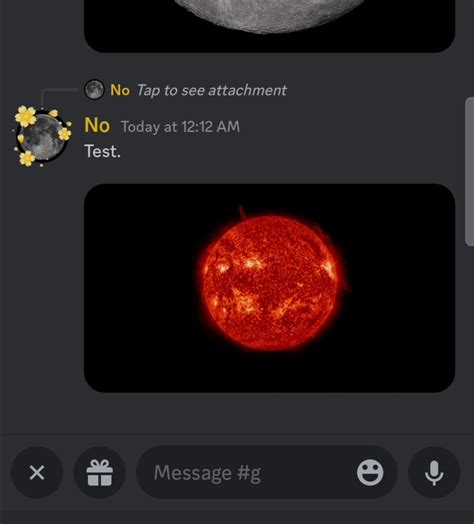Screen dimensions: 474x524
Task: Tap the small moon avatar in reply preview
Action: click(x=94, y=89)
